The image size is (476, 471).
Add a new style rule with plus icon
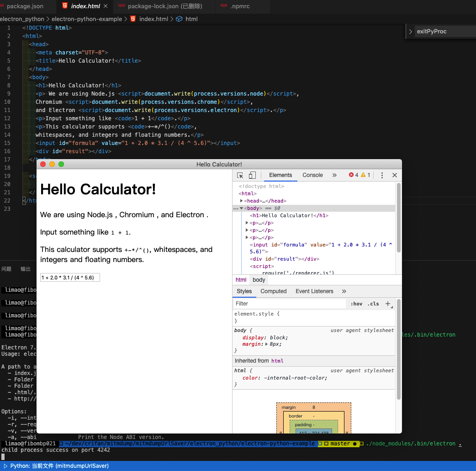tap(388, 304)
